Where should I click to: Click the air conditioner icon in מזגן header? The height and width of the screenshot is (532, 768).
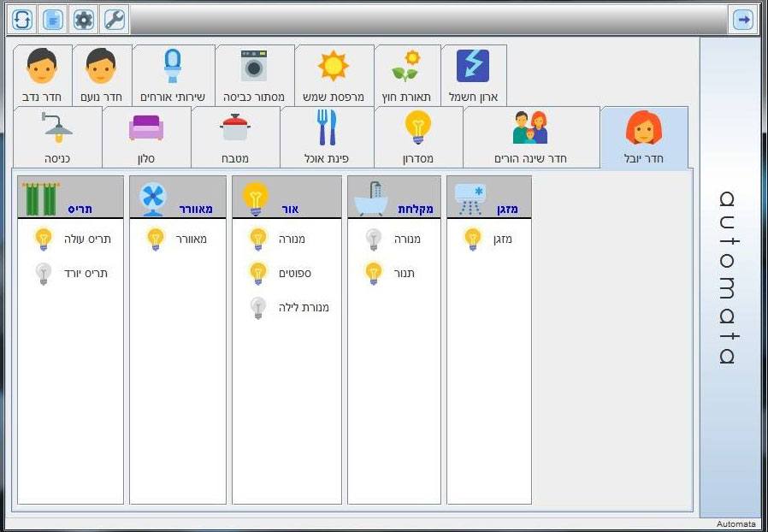(470, 198)
